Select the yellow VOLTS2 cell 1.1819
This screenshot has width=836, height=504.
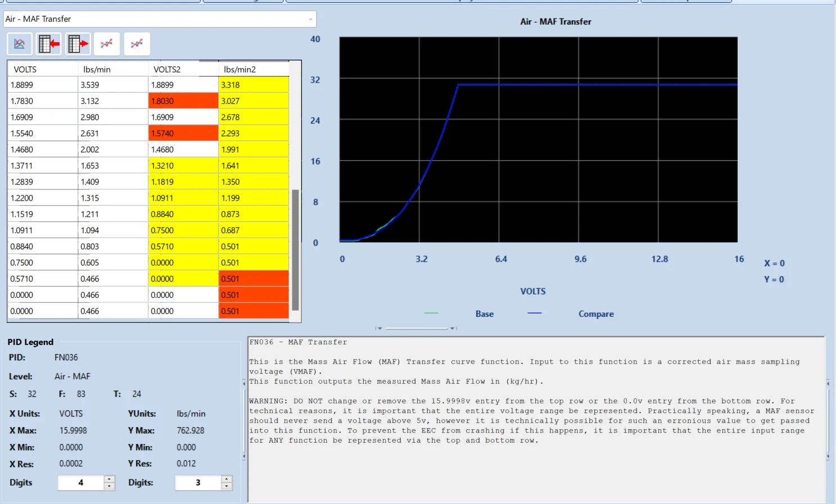pos(183,182)
